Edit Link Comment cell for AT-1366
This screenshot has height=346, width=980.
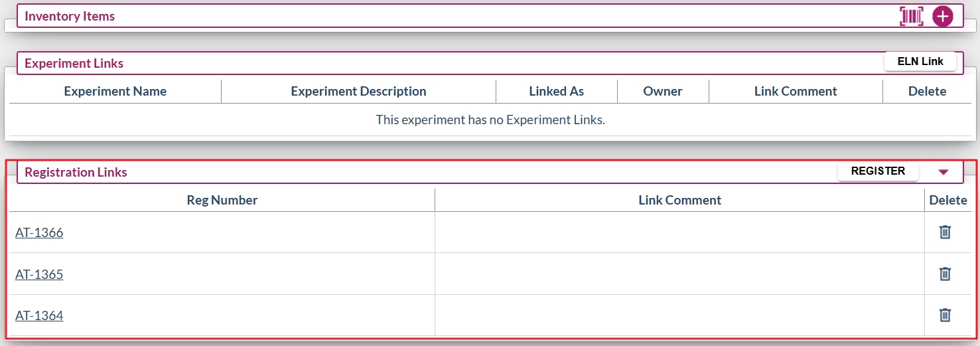coord(679,232)
